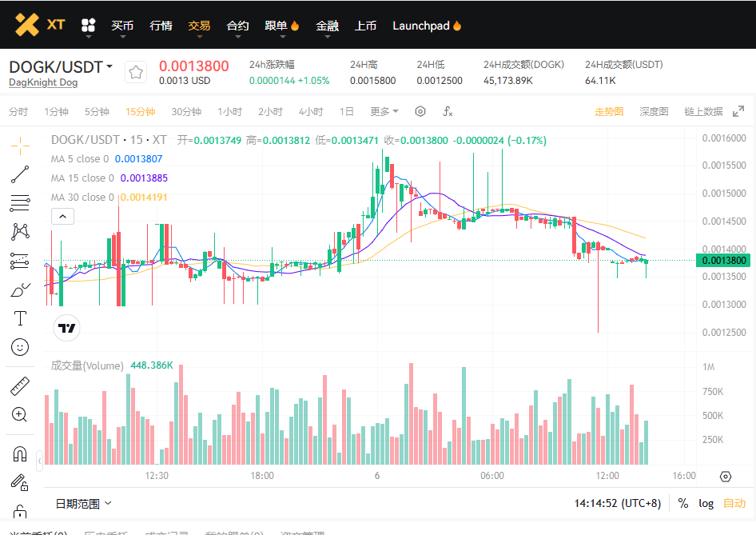Expand the 更多 timeframes dropdown
This screenshot has height=535, width=756.
tap(384, 112)
